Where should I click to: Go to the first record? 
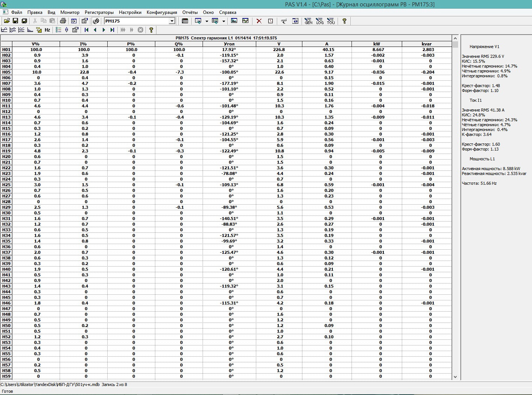[87, 30]
